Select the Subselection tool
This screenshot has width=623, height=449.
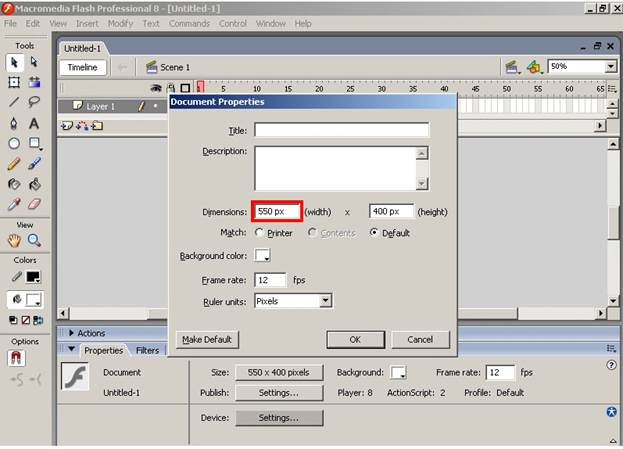[x=34, y=62]
